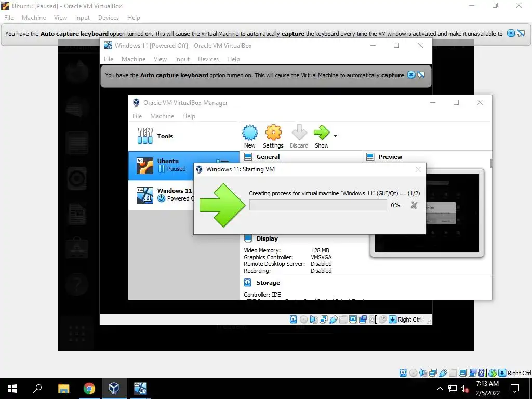532x399 pixels.
Task: Click optical disk icon in Ubuntu status bar
Action: (413, 373)
